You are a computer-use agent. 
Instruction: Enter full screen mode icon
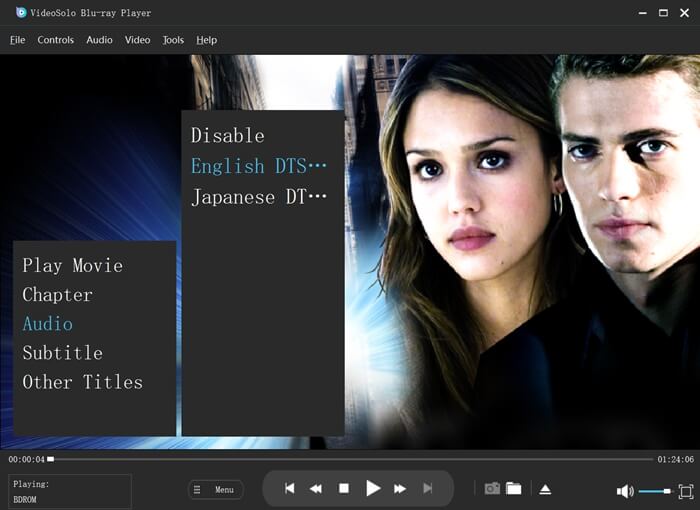point(686,491)
